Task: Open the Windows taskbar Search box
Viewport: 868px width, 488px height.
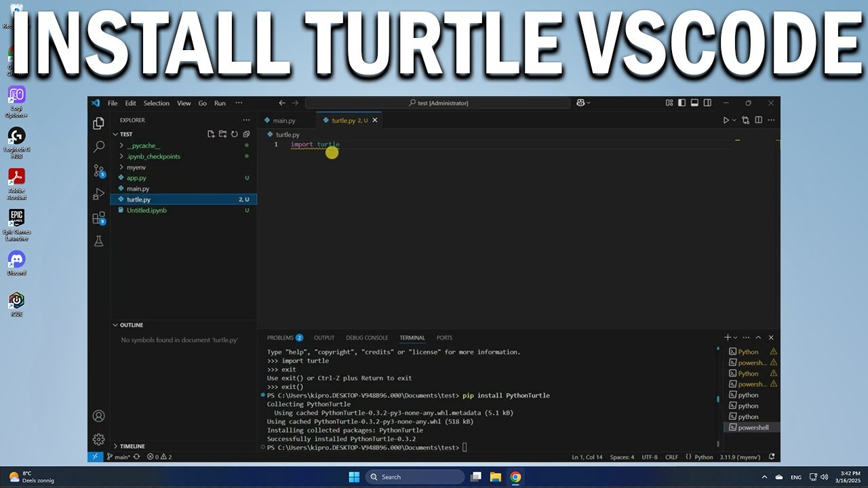Action: (415, 477)
